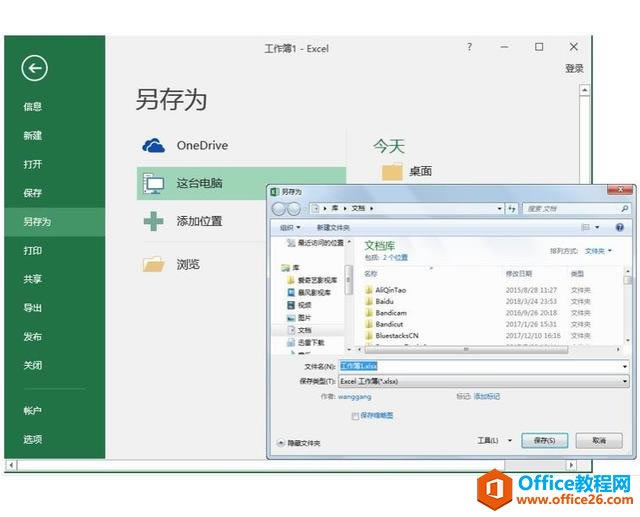Select the Baidu folder
The width and height of the screenshot is (640, 517).
pyautogui.click(x=380, y=302)
